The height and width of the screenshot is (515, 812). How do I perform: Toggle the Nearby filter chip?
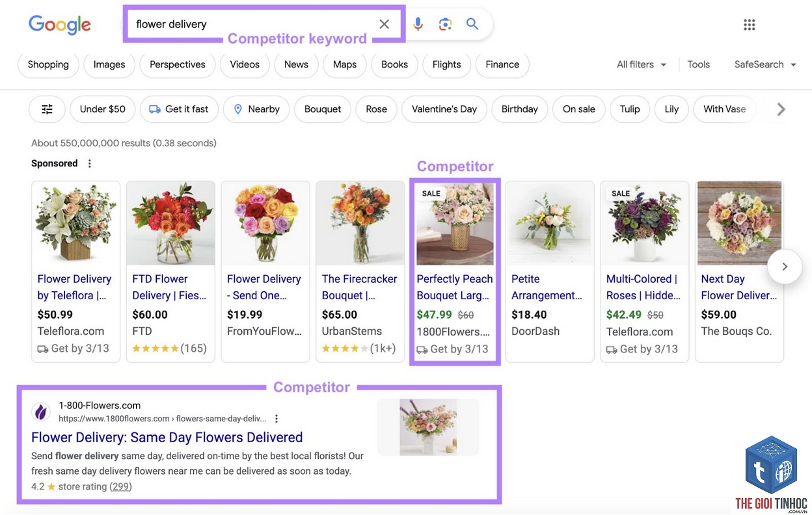coord(256,109)
